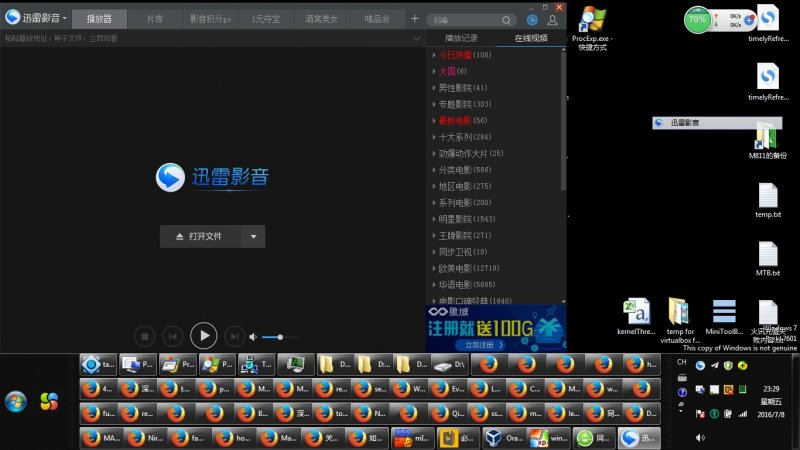Viewport: 800px width, 450px height.
Task: Click the Stop playback button
Action: pyautogui.click(x=144, y=336)
